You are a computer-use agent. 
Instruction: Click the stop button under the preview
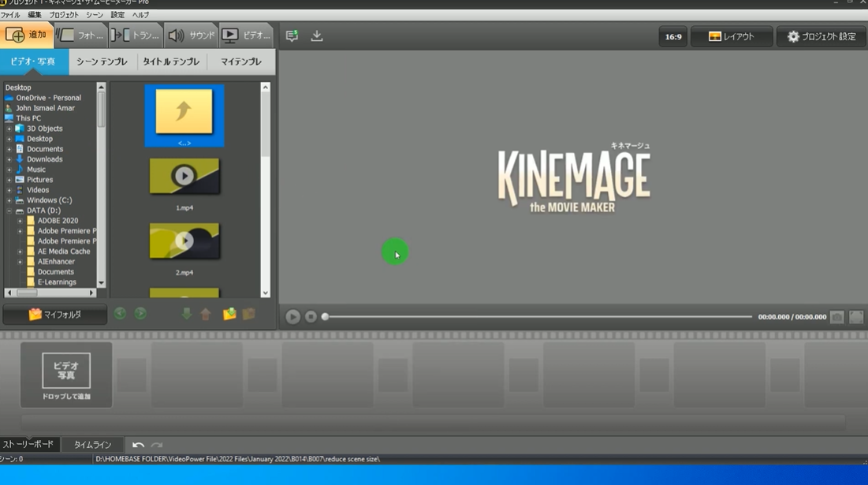coord(311,316)
